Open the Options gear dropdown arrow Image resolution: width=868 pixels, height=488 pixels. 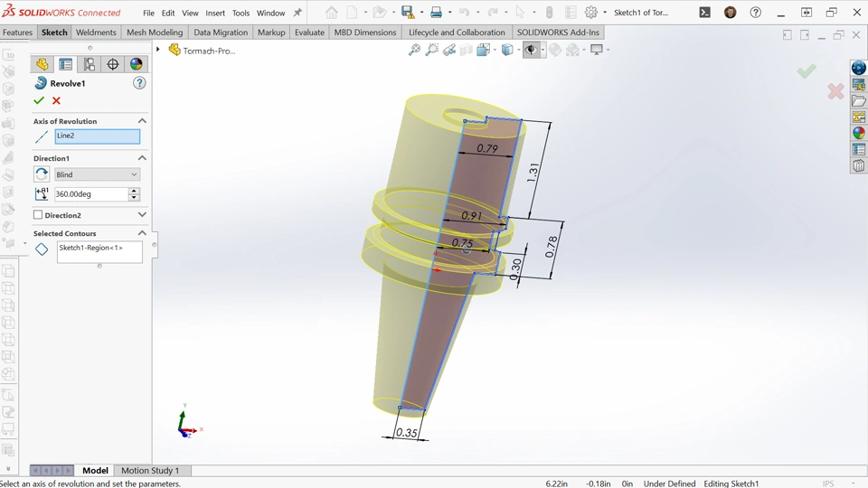coord(605,12)
